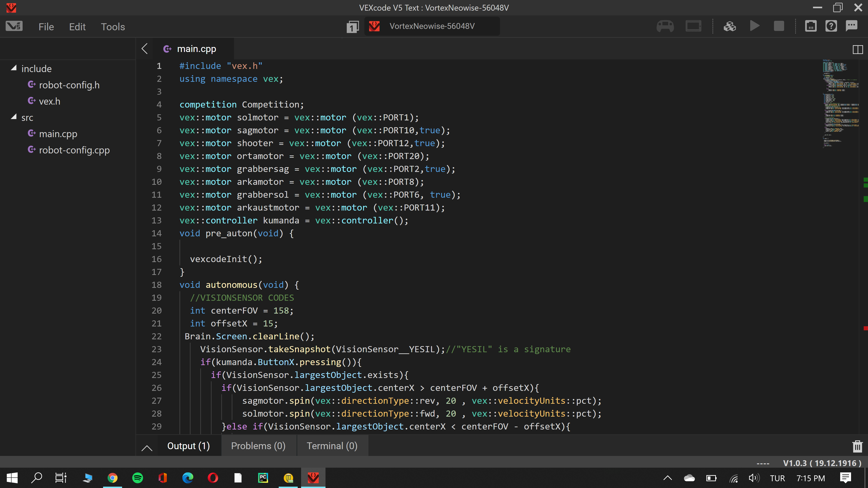Collapse the include folder
868x488 pixels.
coord(14,68)
